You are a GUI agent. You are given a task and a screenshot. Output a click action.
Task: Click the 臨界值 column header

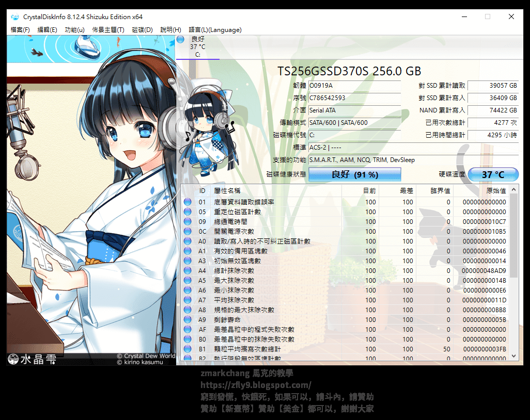coord(434,191)
